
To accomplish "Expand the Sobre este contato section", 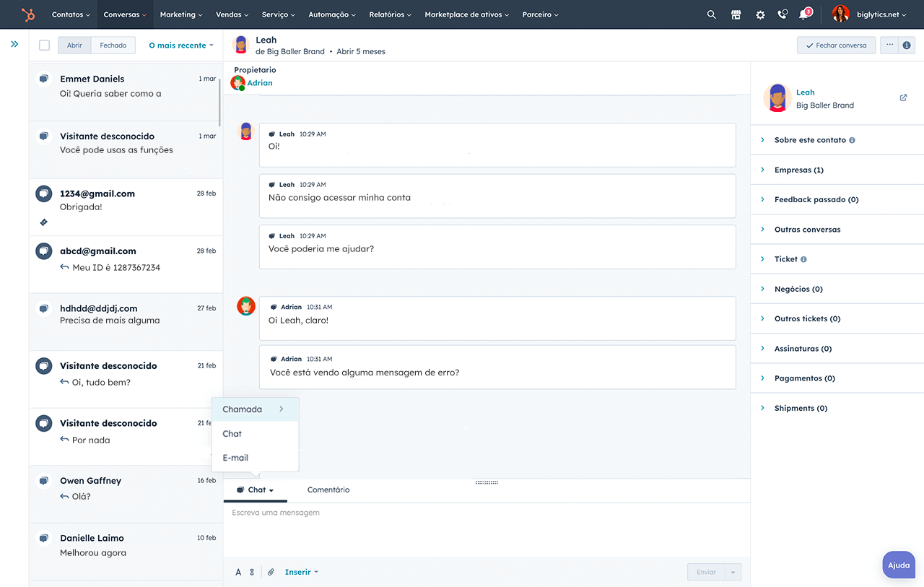I will tap(837, 140).
